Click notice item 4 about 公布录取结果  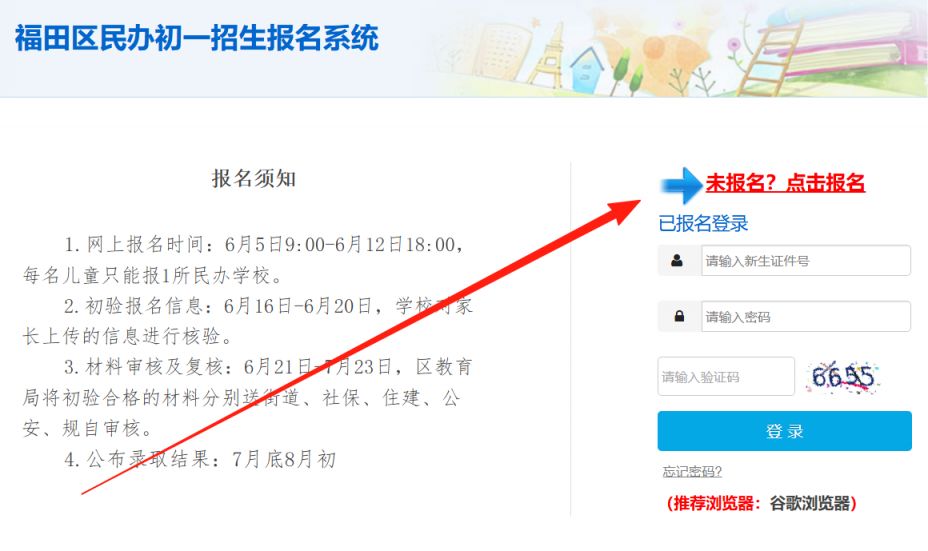200,459
